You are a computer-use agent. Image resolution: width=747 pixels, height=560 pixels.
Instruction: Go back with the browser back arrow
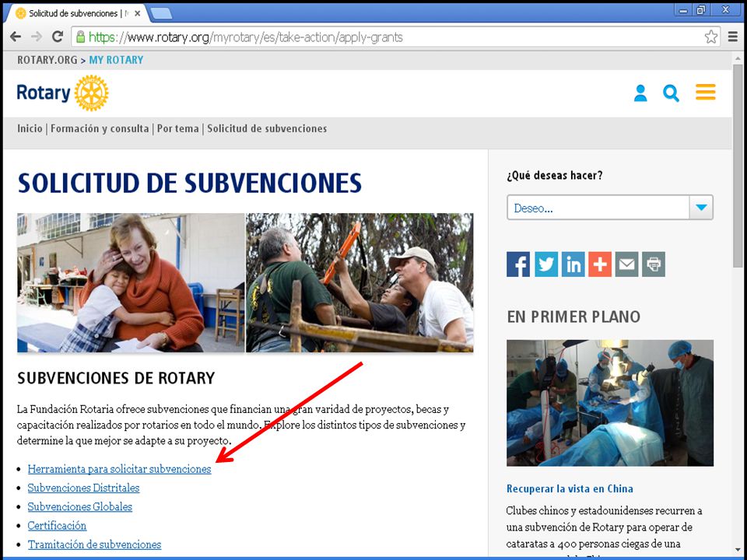point(16,37)
